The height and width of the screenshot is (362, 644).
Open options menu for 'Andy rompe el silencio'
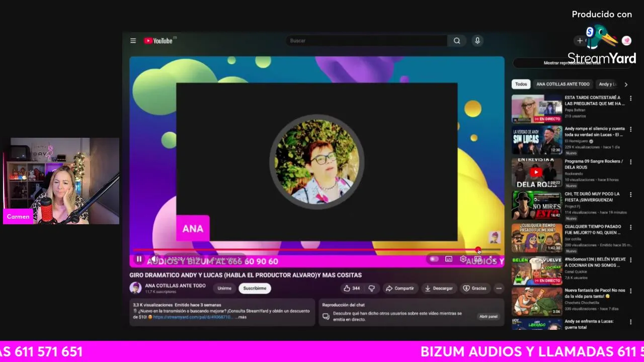pos(630,129)
